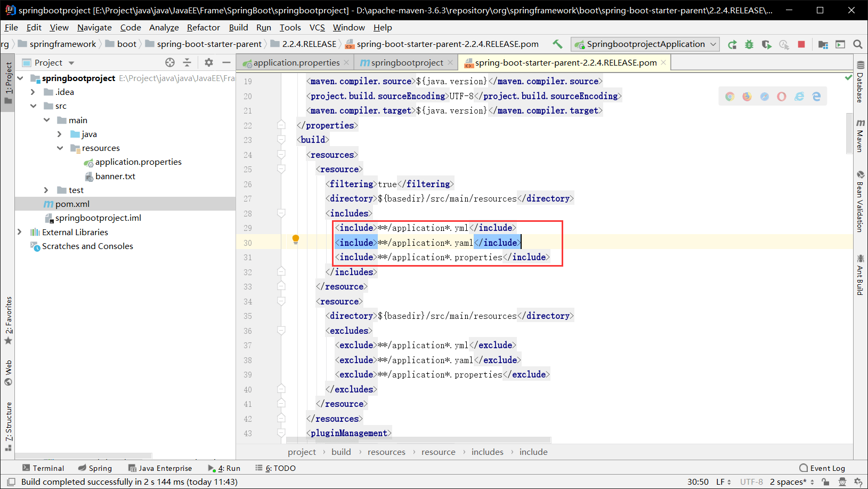This screenshot has width=868, height=489.
Task: Go to line via 30:50 indicator
Action: (x=698, y=482)
